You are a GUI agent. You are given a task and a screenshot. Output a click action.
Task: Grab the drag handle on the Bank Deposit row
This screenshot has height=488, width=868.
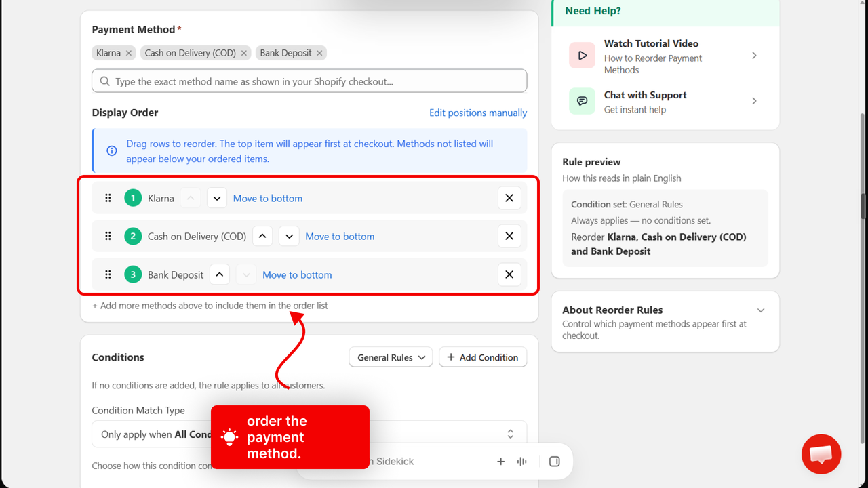click(x=108, y=274)
